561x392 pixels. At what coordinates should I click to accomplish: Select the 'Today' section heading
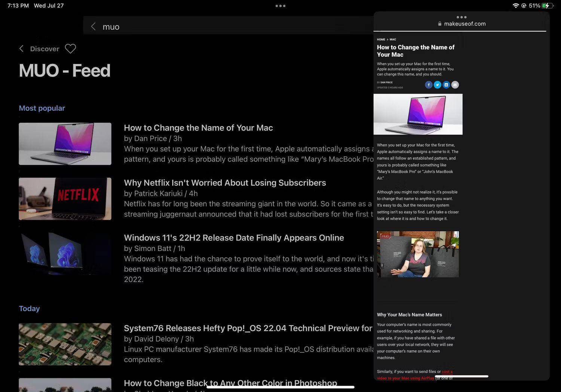(29, 309)
